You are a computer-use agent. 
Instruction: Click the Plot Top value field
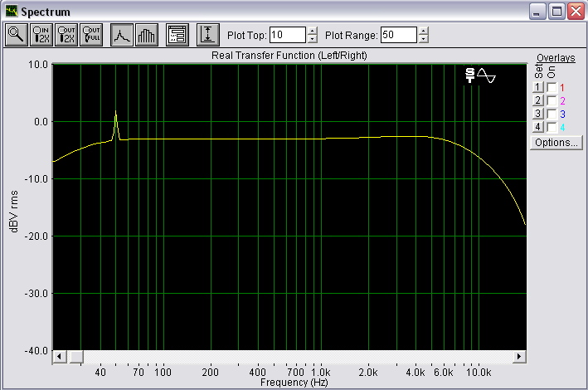pos(287,35)
